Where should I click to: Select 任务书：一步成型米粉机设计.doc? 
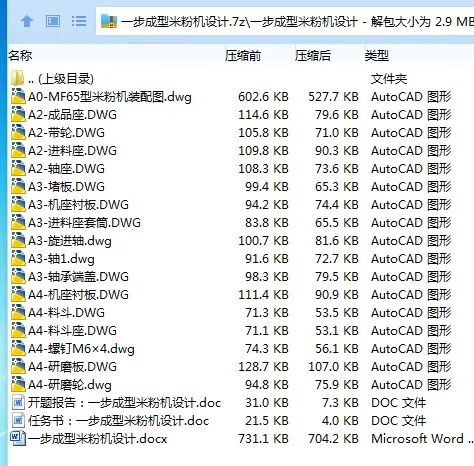point(119,421)
